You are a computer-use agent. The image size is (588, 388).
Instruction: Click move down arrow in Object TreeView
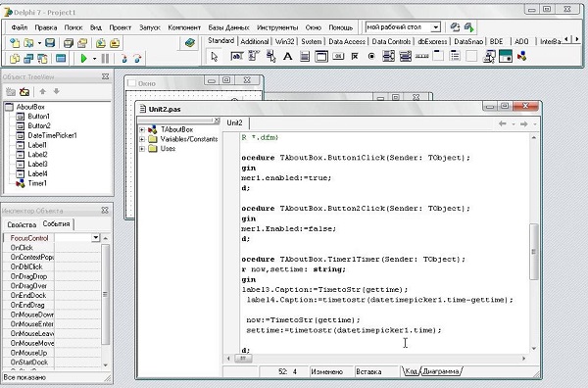(x=56, y=91)
